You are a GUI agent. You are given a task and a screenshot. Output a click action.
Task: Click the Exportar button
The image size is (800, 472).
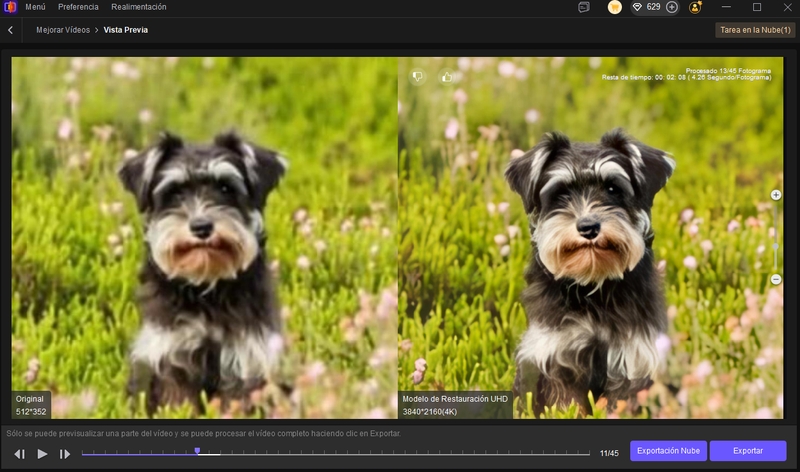pyautogui.click(x=748, y=452)
